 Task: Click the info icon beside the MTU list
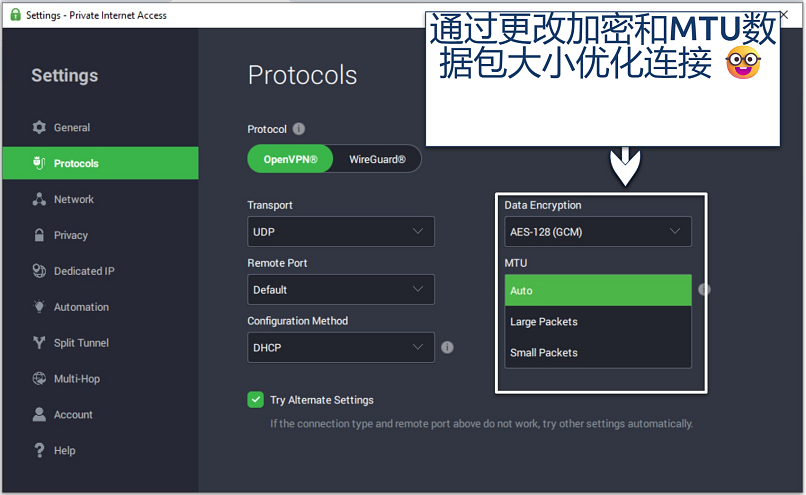pos(704,289)
